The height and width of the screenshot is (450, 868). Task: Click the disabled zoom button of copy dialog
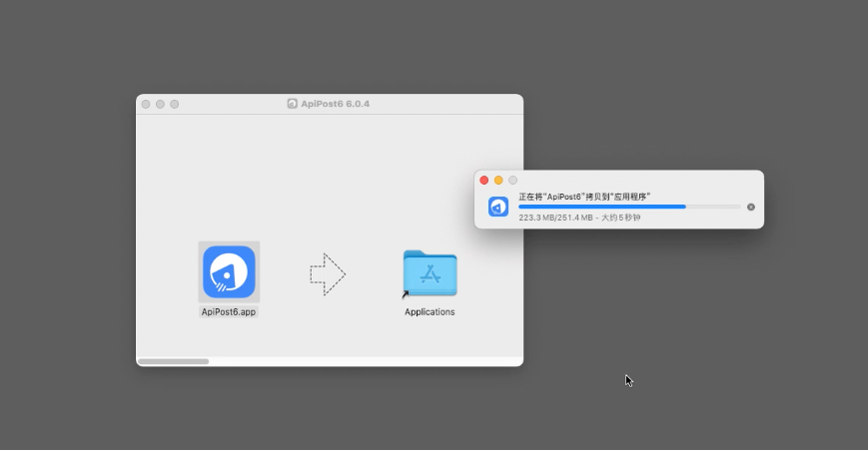(512, 181)
